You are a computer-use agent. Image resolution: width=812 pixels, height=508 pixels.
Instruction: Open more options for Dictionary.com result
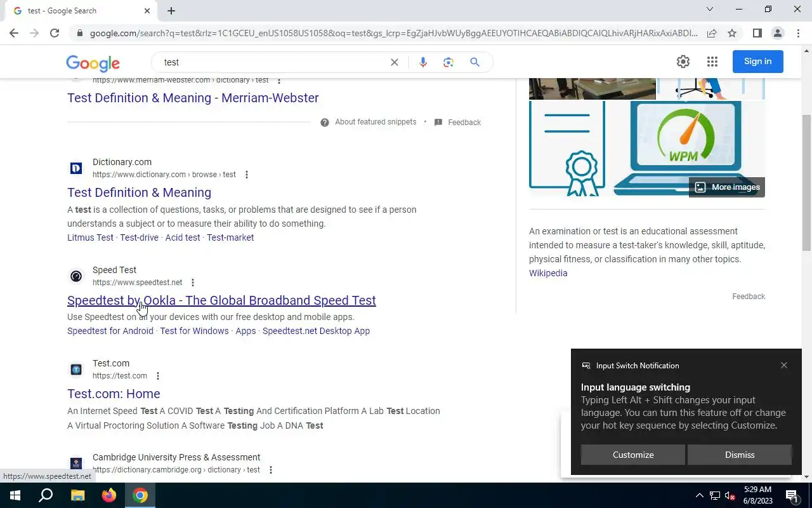pos(247,175)
